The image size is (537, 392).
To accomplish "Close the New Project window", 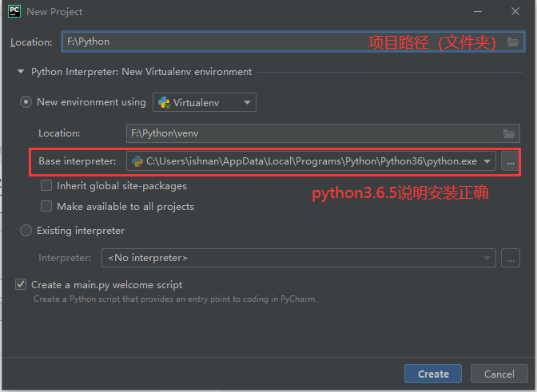I will click(x=515, y=12).
